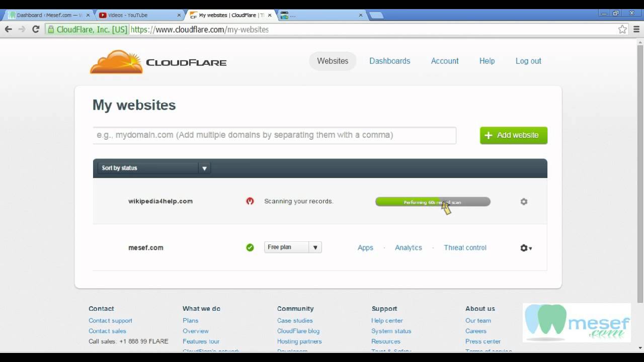Open CloudFlare blog footer link
Screen dimensions: 644x362
point(298,331)
